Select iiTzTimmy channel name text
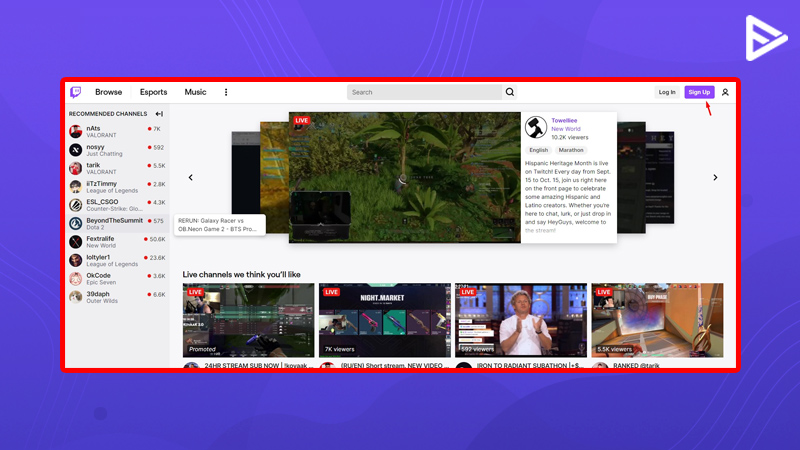Viewport: 800px width, 450px height. pos(102,183)
